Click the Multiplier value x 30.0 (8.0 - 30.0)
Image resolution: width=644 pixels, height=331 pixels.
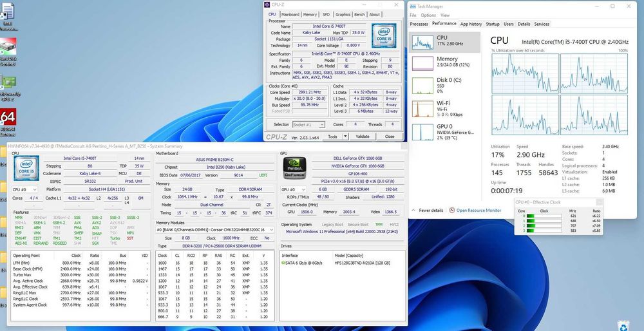pos(309,99)
